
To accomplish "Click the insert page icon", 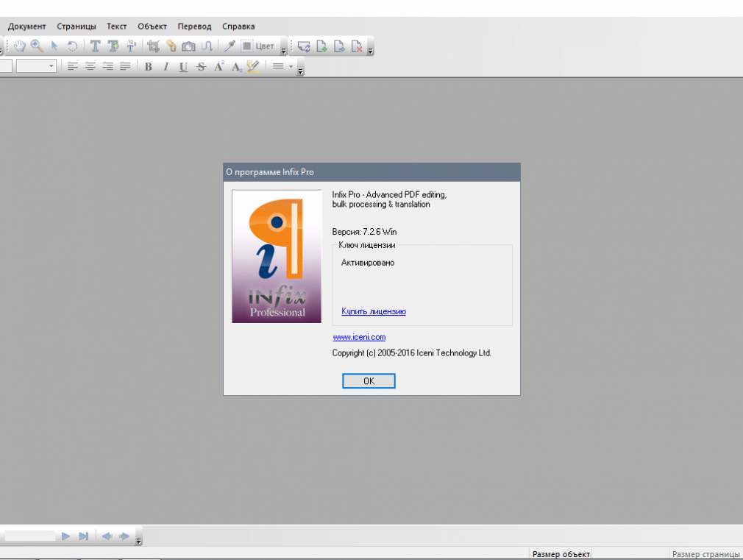I will [321, 46].
